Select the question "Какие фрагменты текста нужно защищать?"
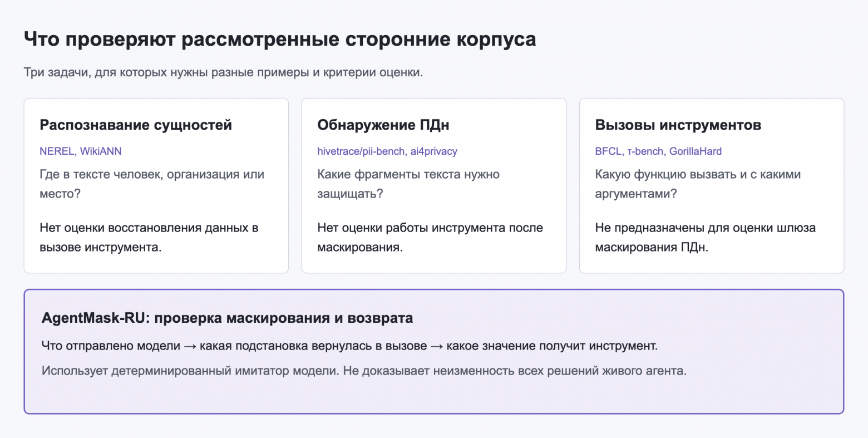The height and width of the screenshot is (438, 868). click(408, 184)
